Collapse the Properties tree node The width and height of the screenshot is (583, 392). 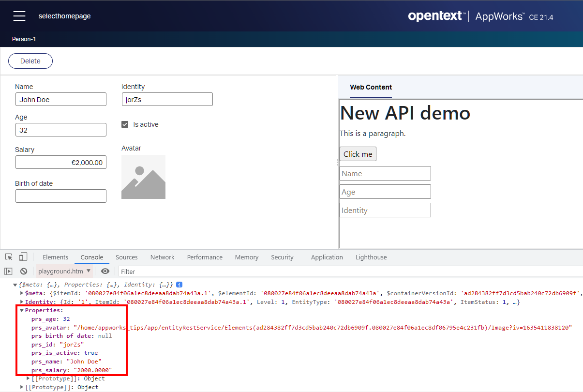(x=22, y=310)
